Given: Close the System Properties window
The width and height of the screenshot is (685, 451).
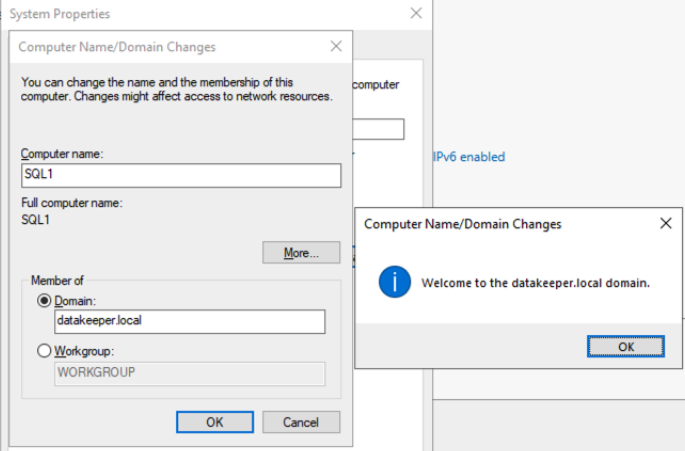Looking at the screenshot, I should click(416, 13).
